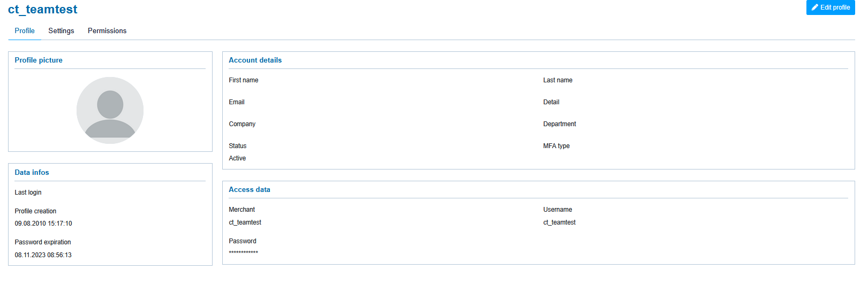This screenshot has width=868, height=285.
Task: Click the password expiration date 08.11.2023
Action: coord(43,255)
